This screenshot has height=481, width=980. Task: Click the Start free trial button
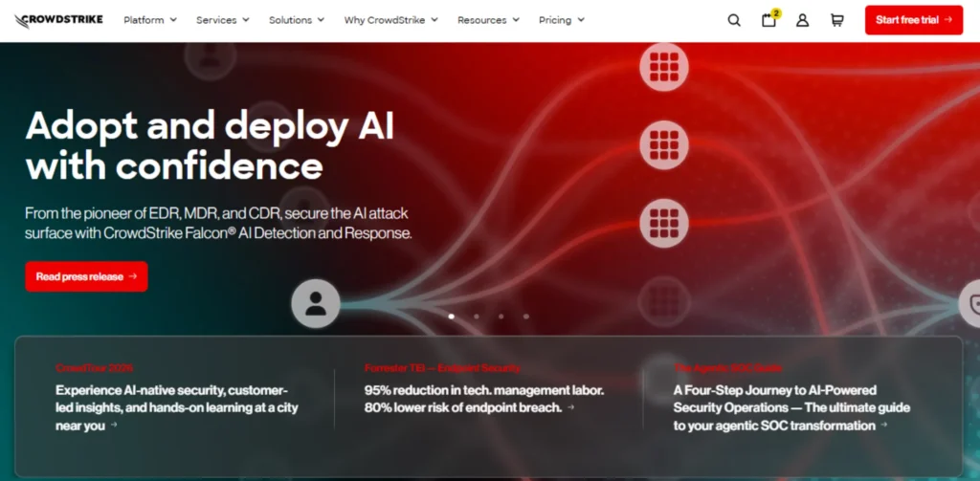[914, 20]
